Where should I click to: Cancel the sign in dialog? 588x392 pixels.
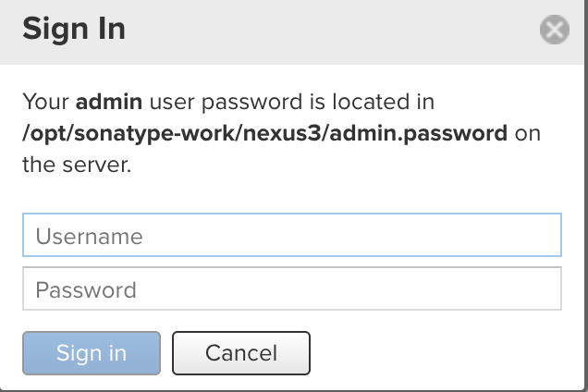coord(240,352)
